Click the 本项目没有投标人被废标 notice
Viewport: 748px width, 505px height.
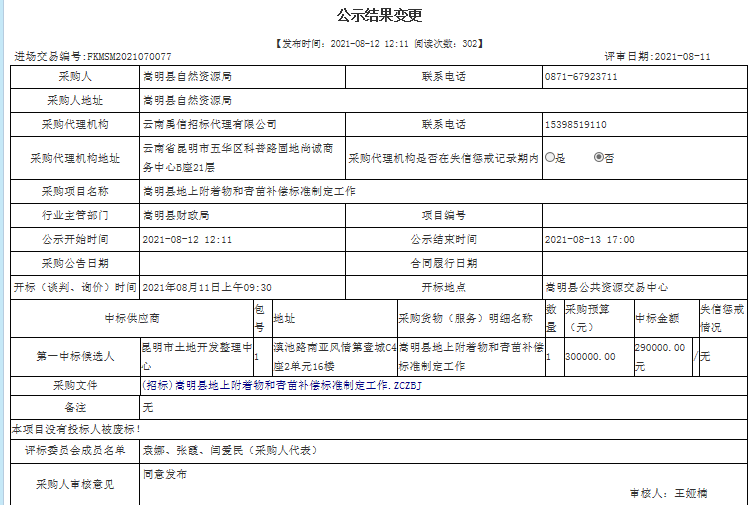(76, 429)
